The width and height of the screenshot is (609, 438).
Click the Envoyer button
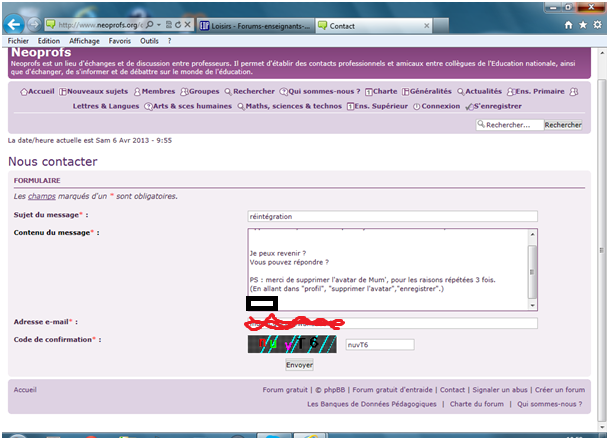tap(299, 365)
